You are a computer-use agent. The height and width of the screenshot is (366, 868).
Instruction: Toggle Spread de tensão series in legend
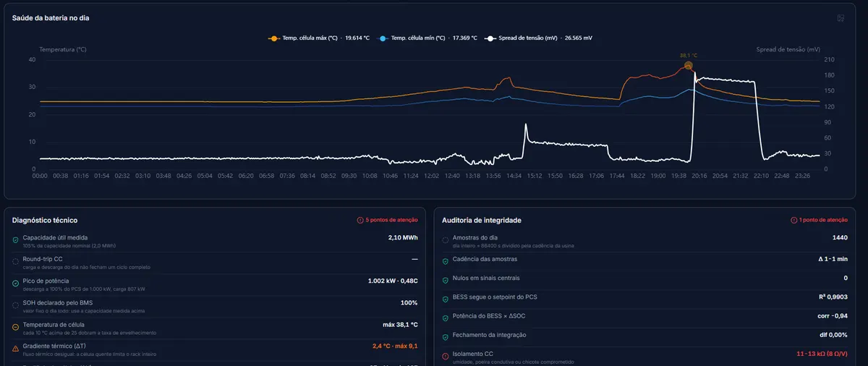540,38
